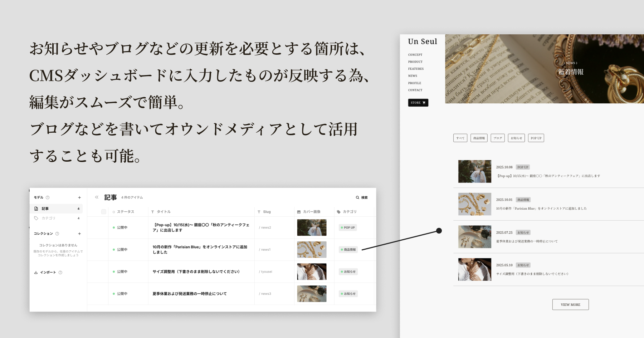Select the 商品情報 news filter tab
644x338 pixels.
coord(479,138)
